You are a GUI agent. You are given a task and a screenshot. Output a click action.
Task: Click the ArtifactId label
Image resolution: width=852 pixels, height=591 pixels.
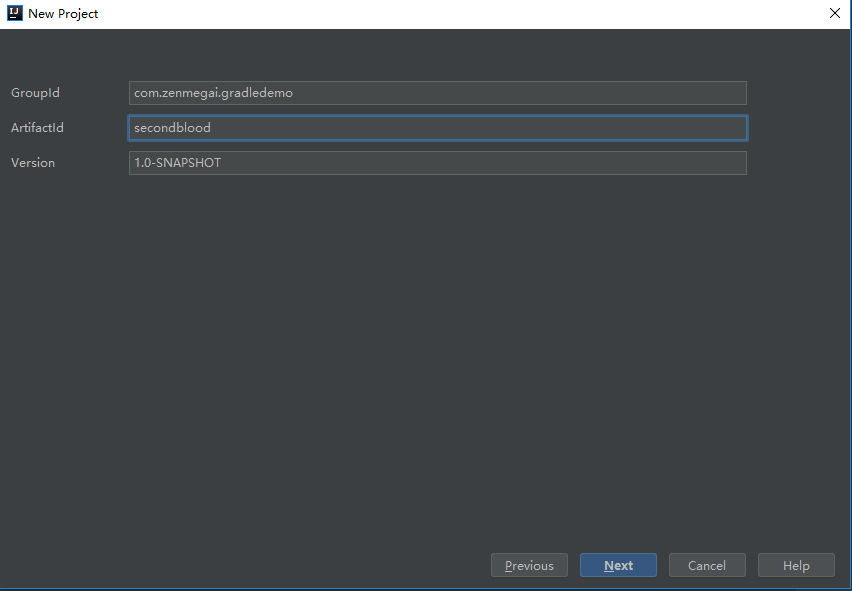[x=37, y=128]
